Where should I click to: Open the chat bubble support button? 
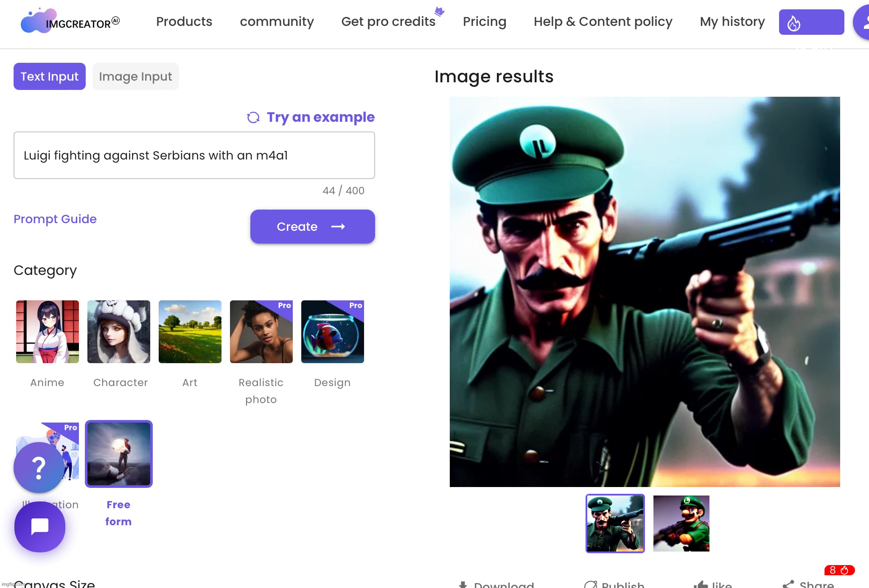point(40,527)
